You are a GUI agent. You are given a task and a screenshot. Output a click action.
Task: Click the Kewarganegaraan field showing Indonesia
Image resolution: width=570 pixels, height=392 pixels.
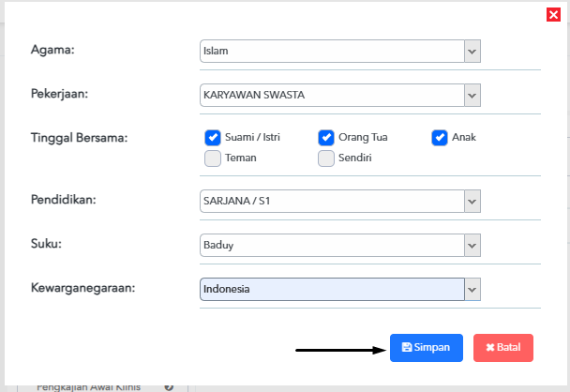click(x=332, y=290)
